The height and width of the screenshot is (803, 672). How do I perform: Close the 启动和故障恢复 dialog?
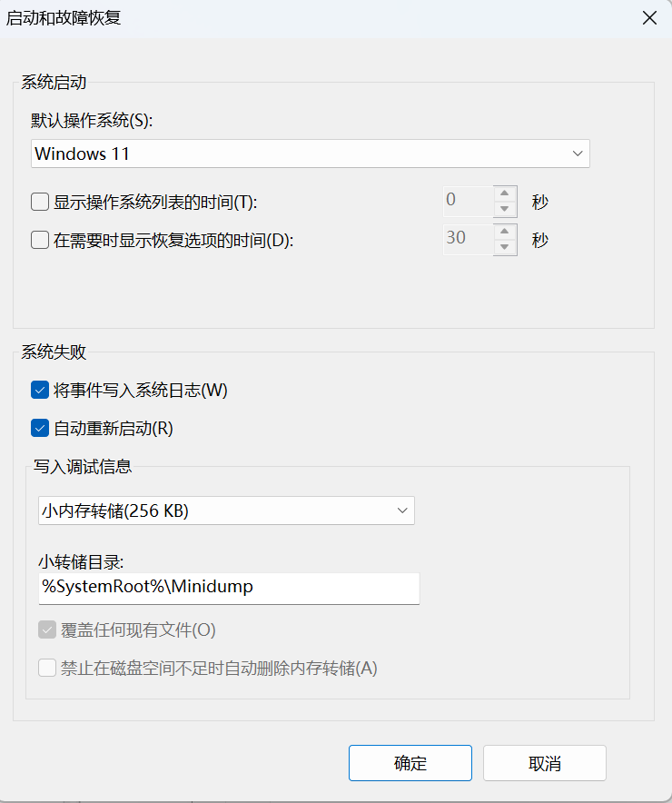pos(649,18)
